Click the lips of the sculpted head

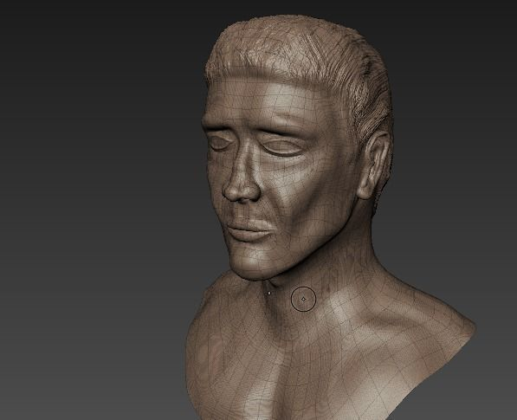[251, 229]
